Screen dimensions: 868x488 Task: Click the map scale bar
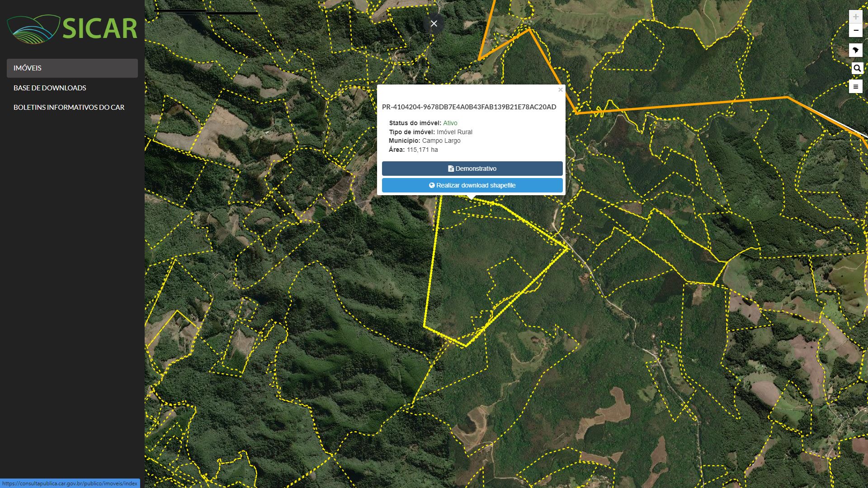point(206,12)
